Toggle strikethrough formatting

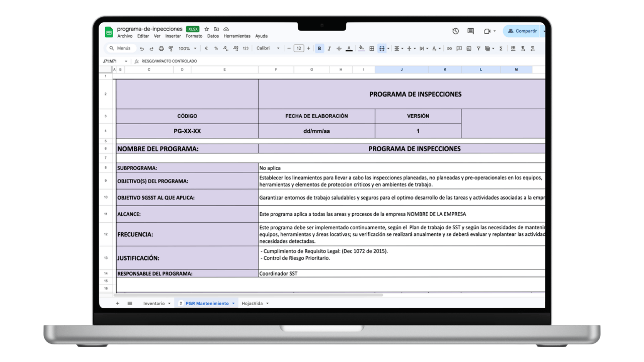[339, 48]
